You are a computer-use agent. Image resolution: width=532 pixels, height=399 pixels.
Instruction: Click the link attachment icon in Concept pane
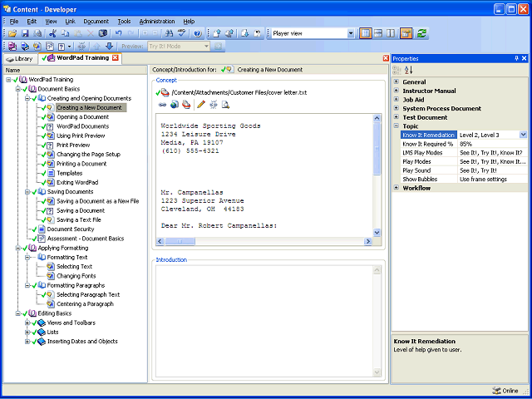pos(162,105)
